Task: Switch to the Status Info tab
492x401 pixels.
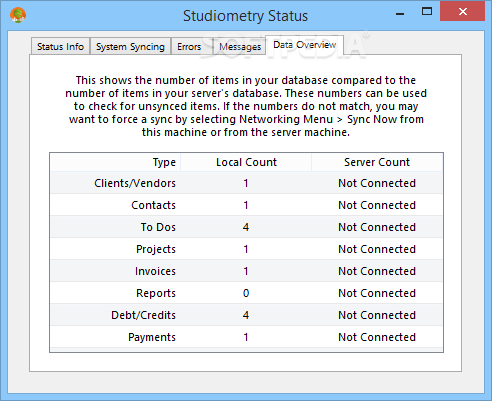Action: click(60, 46)
